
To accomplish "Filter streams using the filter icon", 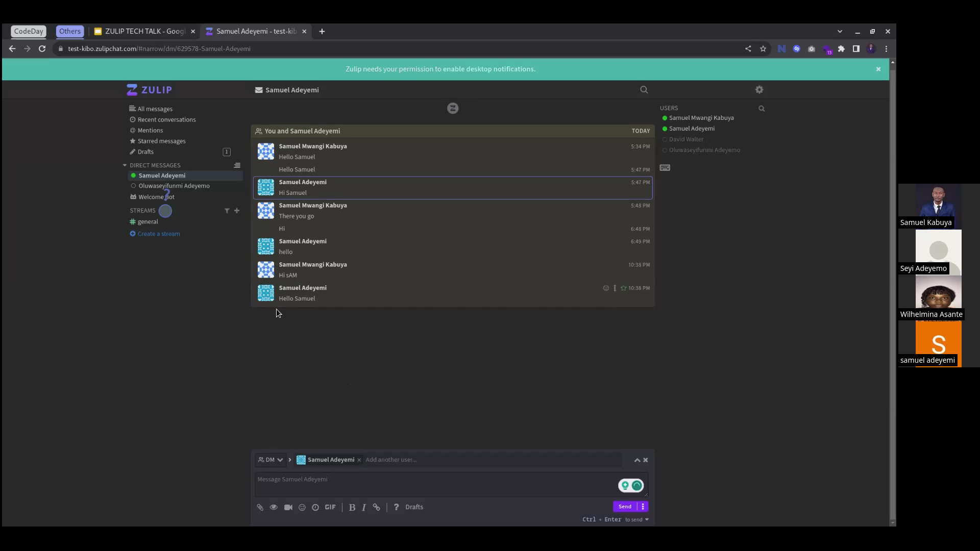I will pos(227,211).
